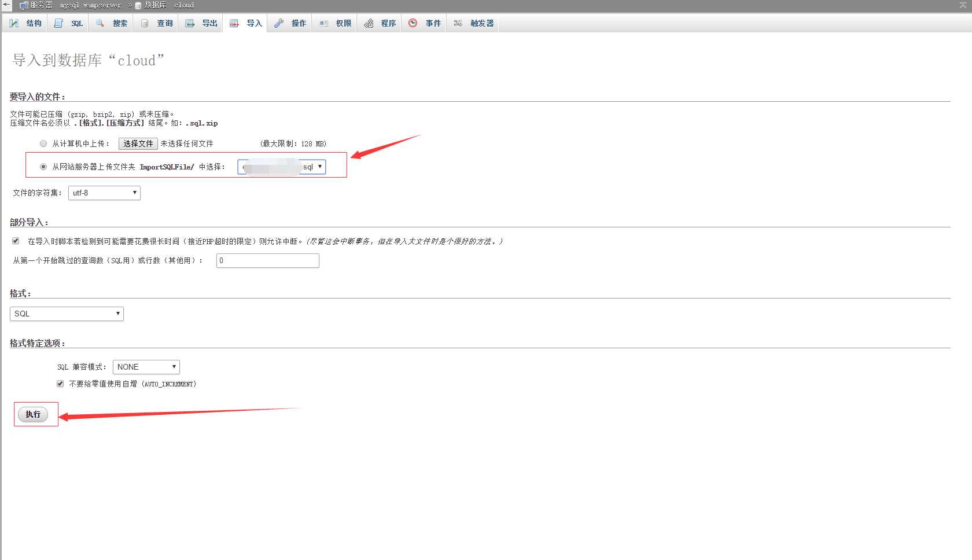Viewport: 972px width, 560px height.
Task: Open the 格式 SQL dropdown
Action: coord(67,314)
